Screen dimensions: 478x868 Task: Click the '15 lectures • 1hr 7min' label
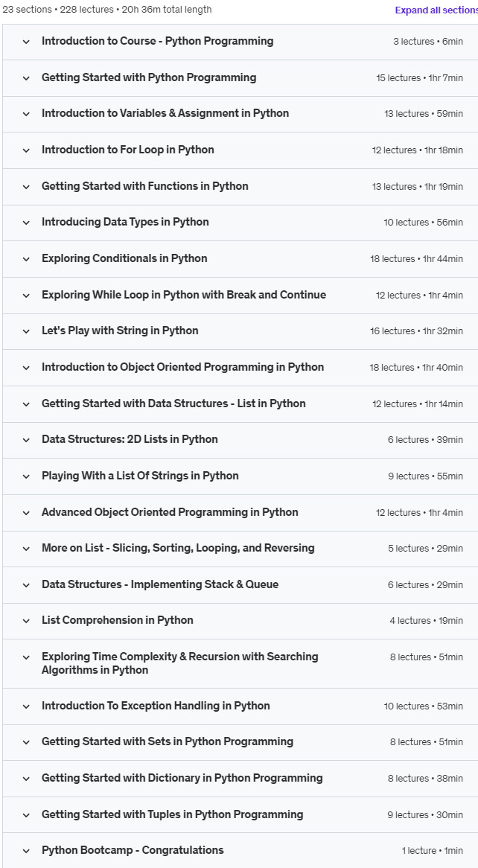[419, 78]
